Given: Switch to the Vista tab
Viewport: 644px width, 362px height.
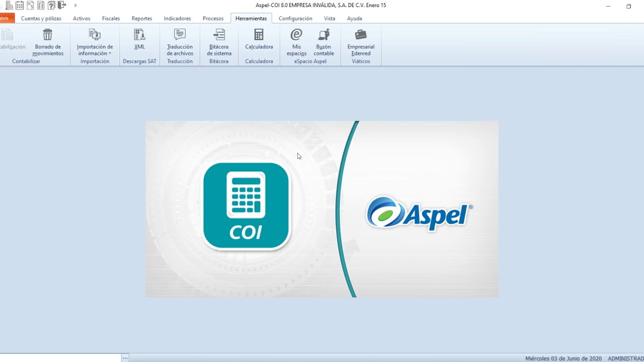Looking at the screenshot, I should [330, 18].
